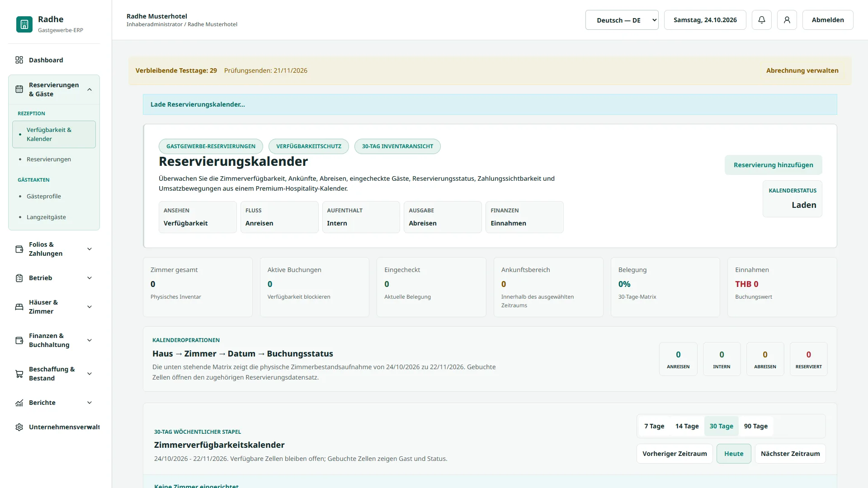Click the Heute button
Screen dimensions: 868x488
733,454
